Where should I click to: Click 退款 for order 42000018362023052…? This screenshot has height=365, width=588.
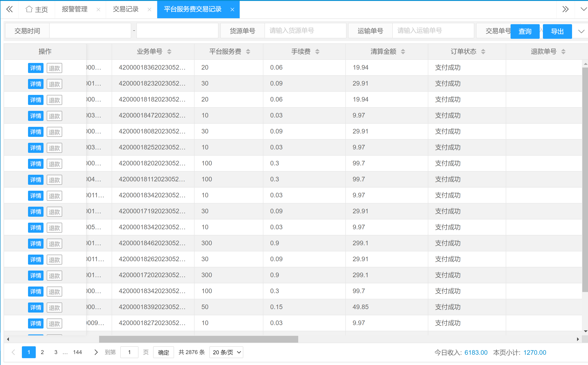tap(54, 68)
